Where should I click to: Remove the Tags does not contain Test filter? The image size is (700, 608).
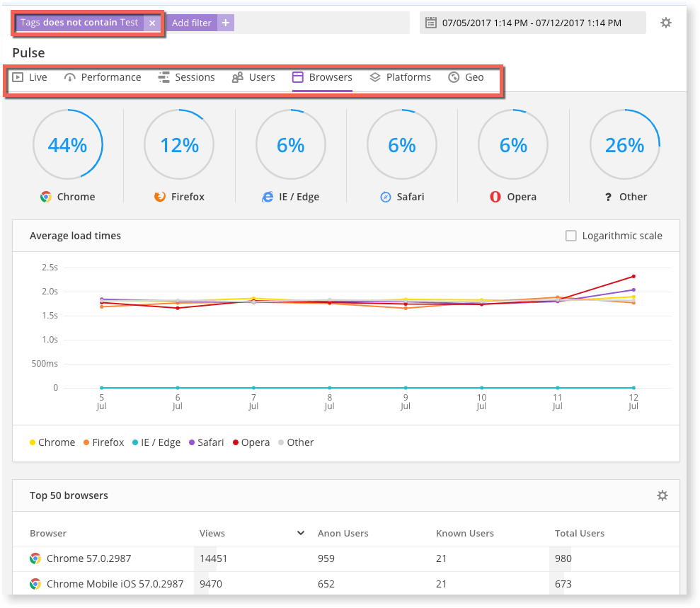[x=152, y=22]
